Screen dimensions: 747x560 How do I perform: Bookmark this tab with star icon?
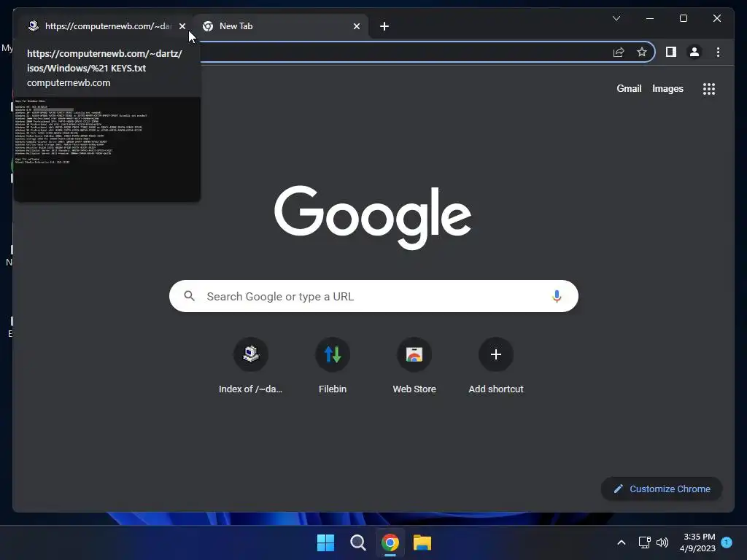click(642, 52)
